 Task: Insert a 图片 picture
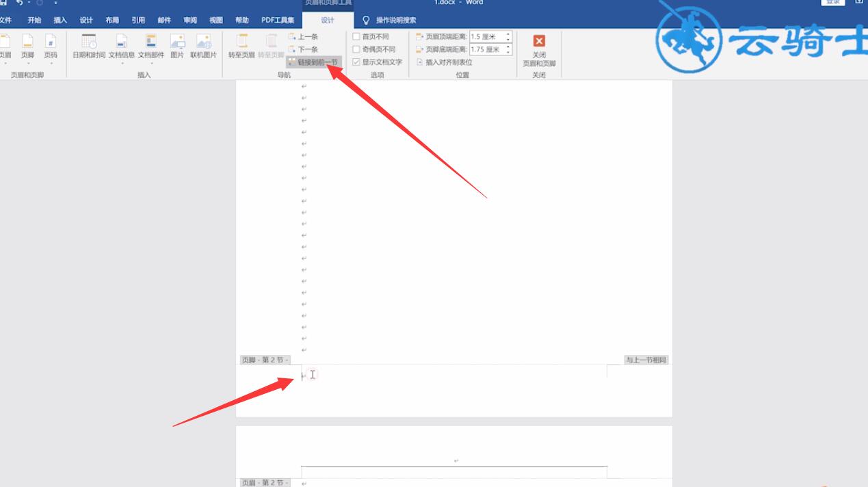point(177,47)
